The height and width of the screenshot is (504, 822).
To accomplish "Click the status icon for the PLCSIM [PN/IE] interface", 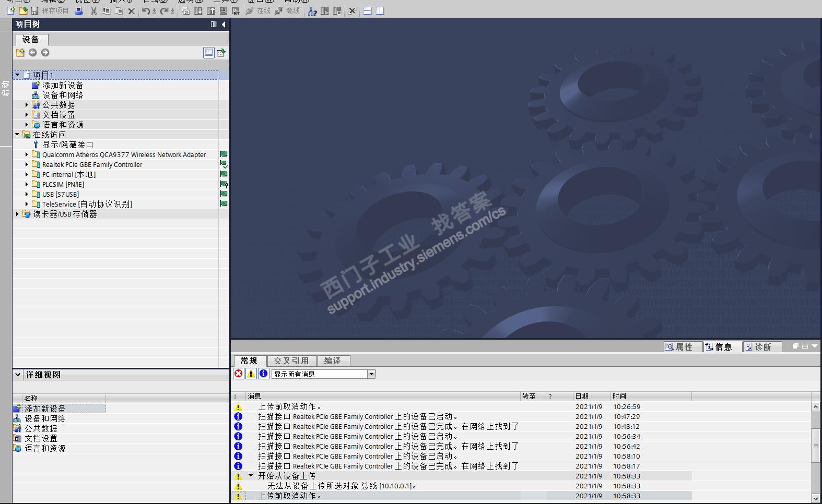I will click(224, 184).
